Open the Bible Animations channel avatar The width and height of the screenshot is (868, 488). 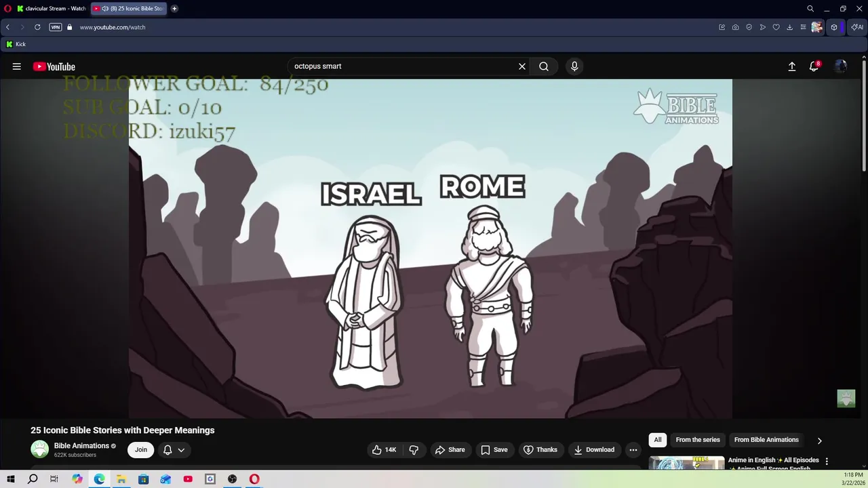[x=40, y=449]
